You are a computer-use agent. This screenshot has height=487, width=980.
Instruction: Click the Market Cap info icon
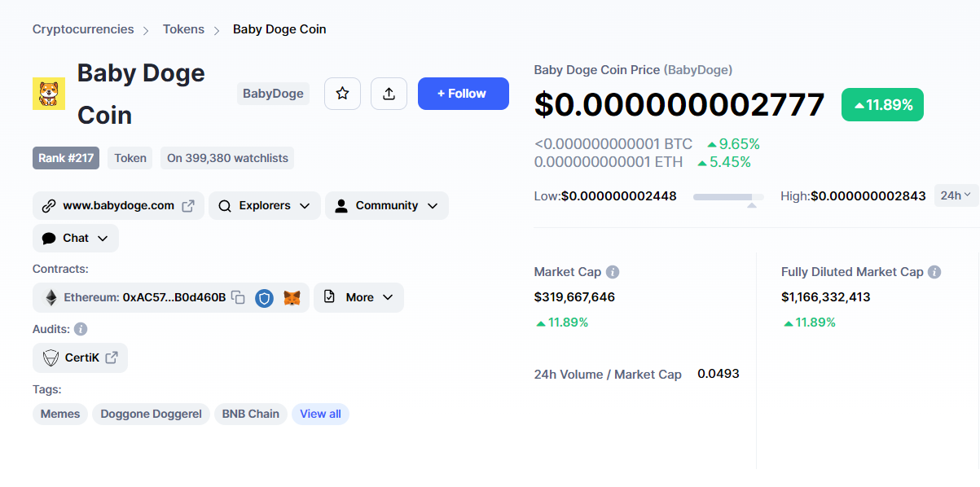point(613,272)
